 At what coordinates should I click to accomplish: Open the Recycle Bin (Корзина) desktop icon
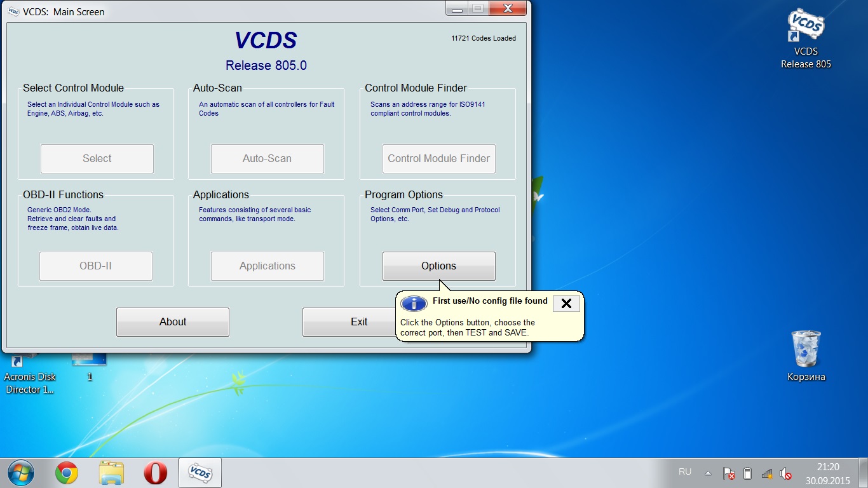click(x=806, y=356)
